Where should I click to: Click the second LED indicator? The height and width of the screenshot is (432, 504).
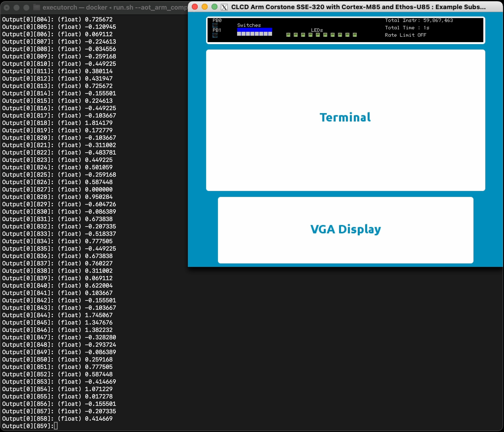coord(296,35)
